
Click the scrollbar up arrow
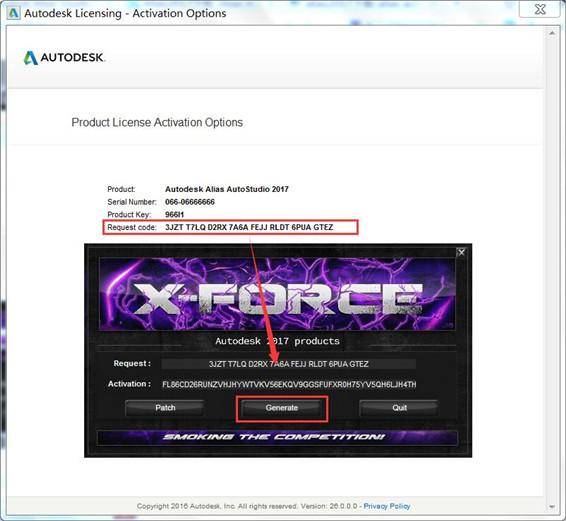point(552,33)
